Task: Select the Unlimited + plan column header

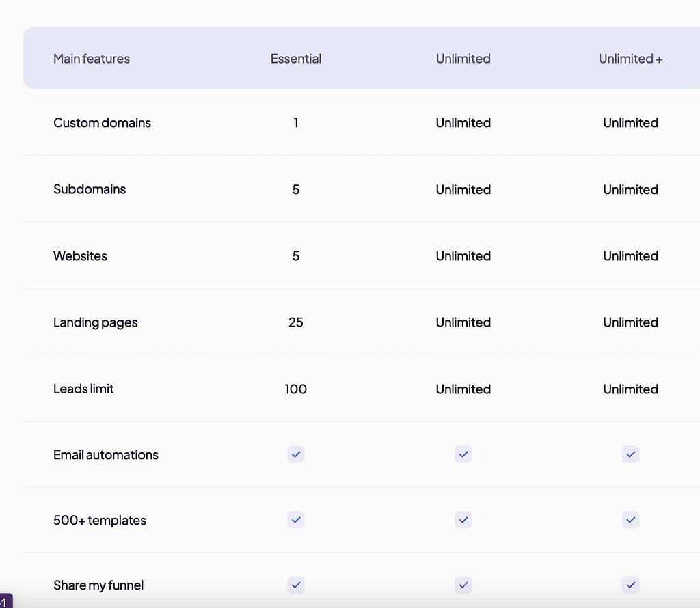Action: tap(630, 59)
